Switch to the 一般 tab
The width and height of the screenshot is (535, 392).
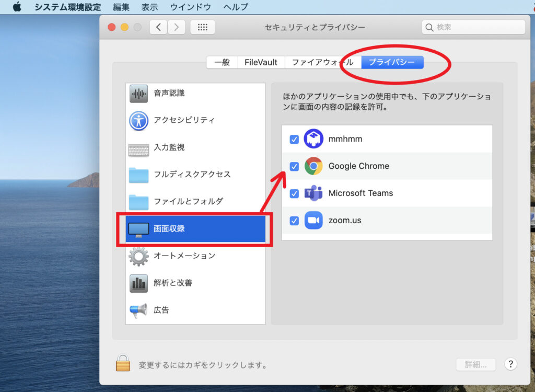pyautogui.click(x=222, y=62)
